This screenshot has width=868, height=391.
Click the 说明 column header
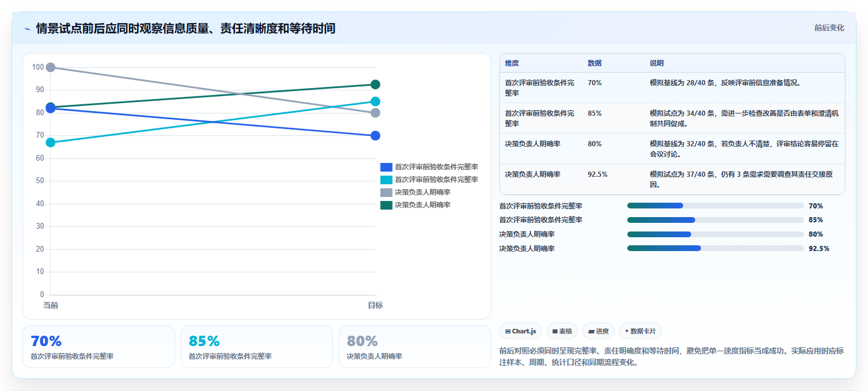657,63
